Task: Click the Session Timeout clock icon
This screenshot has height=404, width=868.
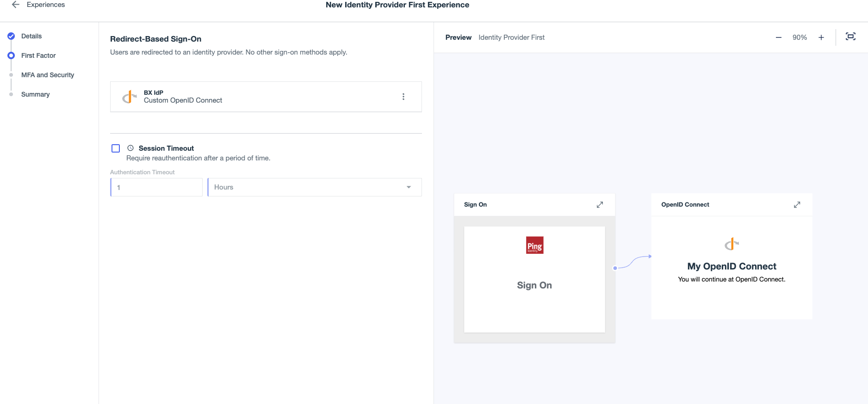Action: (x=130, y=148)
